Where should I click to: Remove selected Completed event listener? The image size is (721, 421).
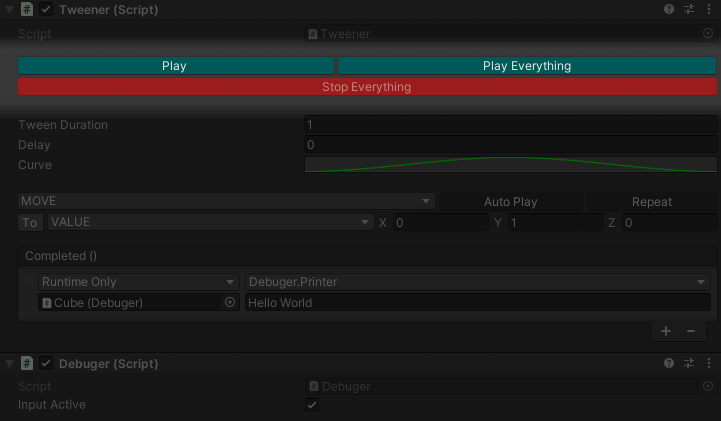(691, 331)
